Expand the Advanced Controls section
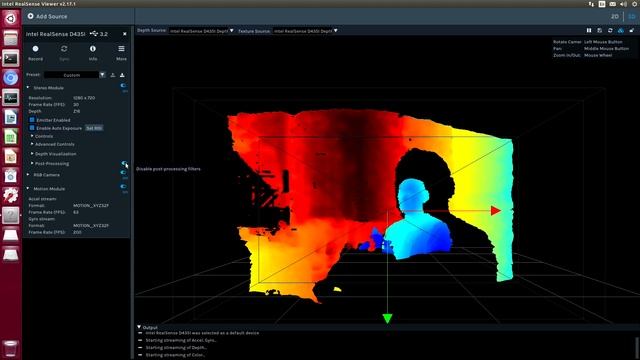Image resolution: width=640 pixels, height=360 pixels. [32, 144]
